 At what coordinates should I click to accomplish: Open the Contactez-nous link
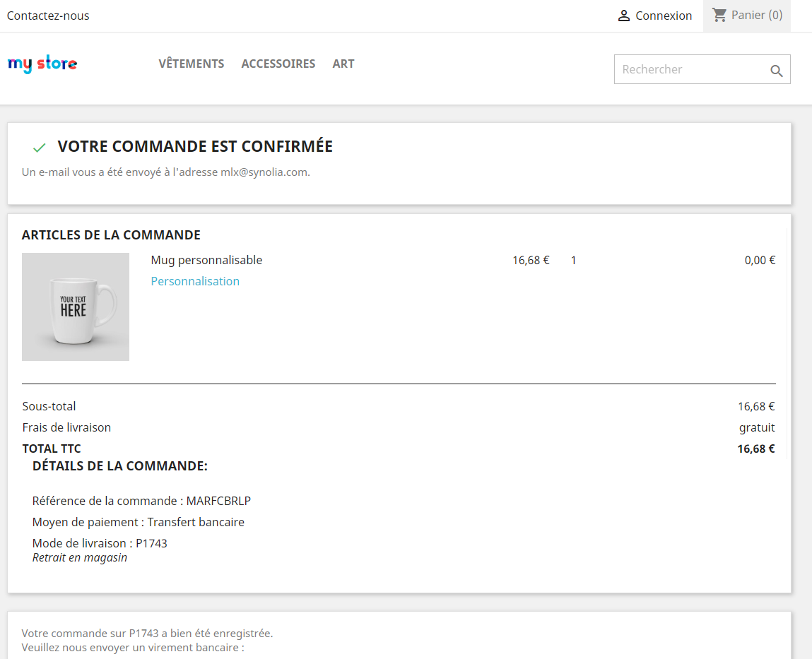coord(47,15)
